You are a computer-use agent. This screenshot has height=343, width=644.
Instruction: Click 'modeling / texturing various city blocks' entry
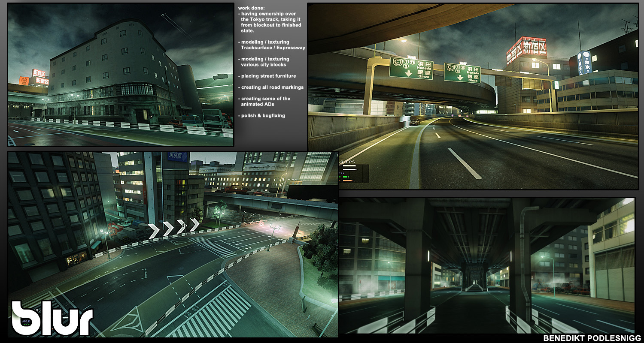pos(265,62)
